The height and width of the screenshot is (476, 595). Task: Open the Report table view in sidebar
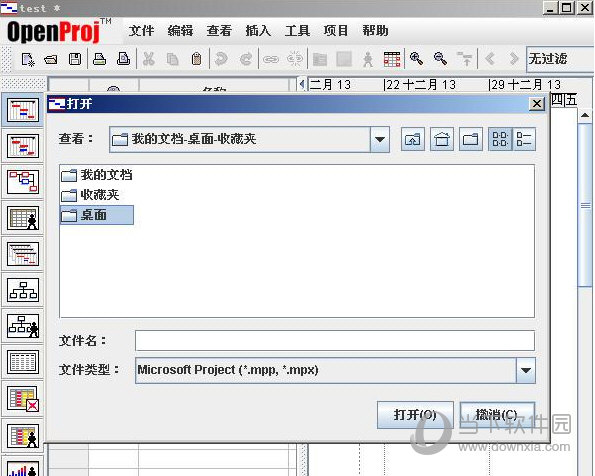(x=23, y=362)
